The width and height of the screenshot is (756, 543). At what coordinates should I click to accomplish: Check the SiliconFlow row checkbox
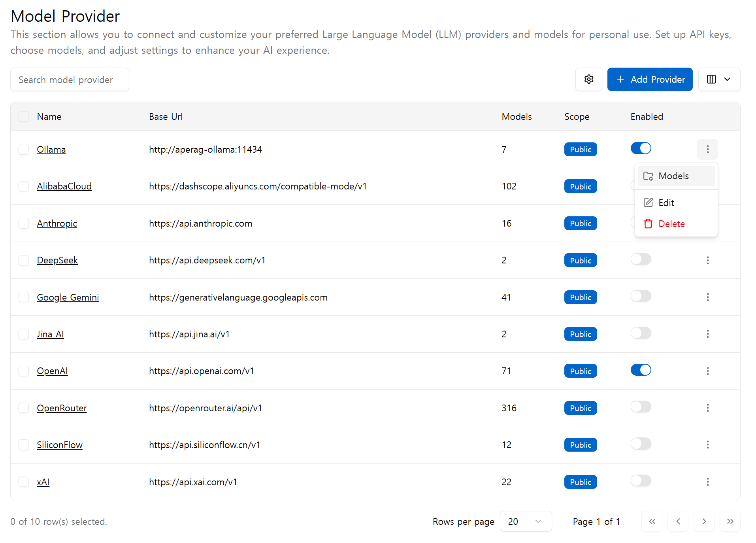tap(24, 445)
